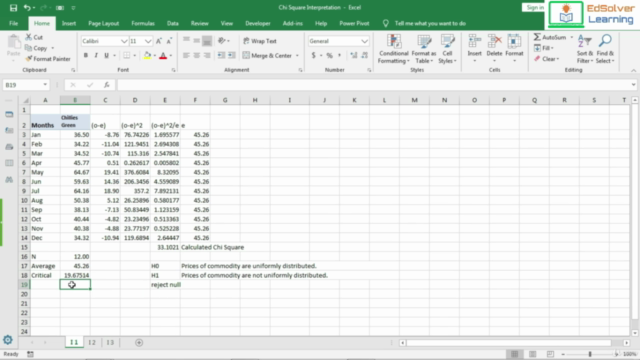Image resolution: width=640 pixels, height=360 pixels.
Task: Switch to sheet tab I 3
Action: 110,342
